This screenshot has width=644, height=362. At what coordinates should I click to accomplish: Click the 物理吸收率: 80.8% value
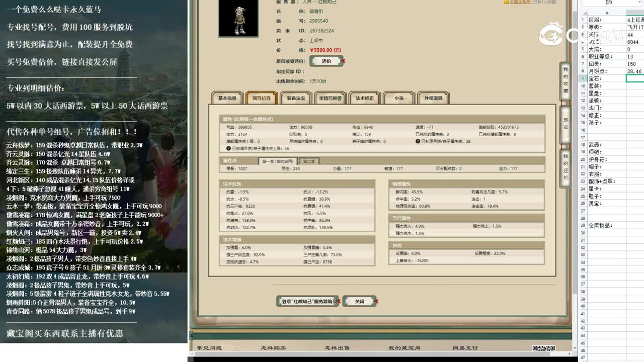(413, 206)
